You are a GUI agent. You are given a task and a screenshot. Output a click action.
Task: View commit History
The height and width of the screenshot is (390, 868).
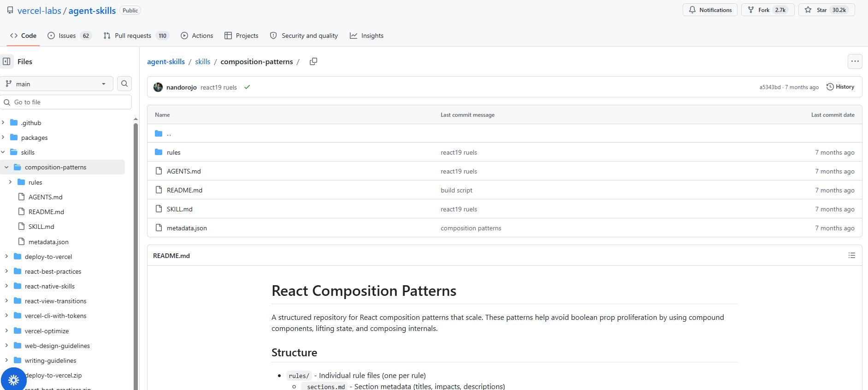[x=840, y=87]
